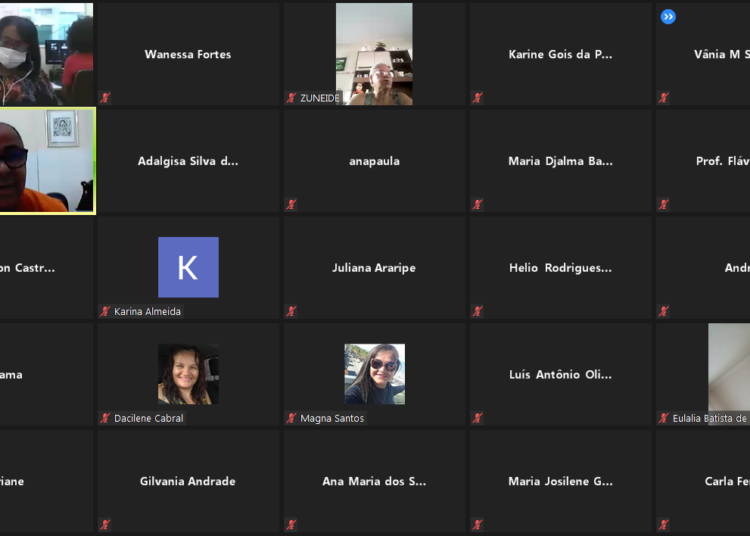The image size is (750, 536).
Task: Click the Maria Djalma participant name
Action: pyautogui.click(x=560, y=161)
